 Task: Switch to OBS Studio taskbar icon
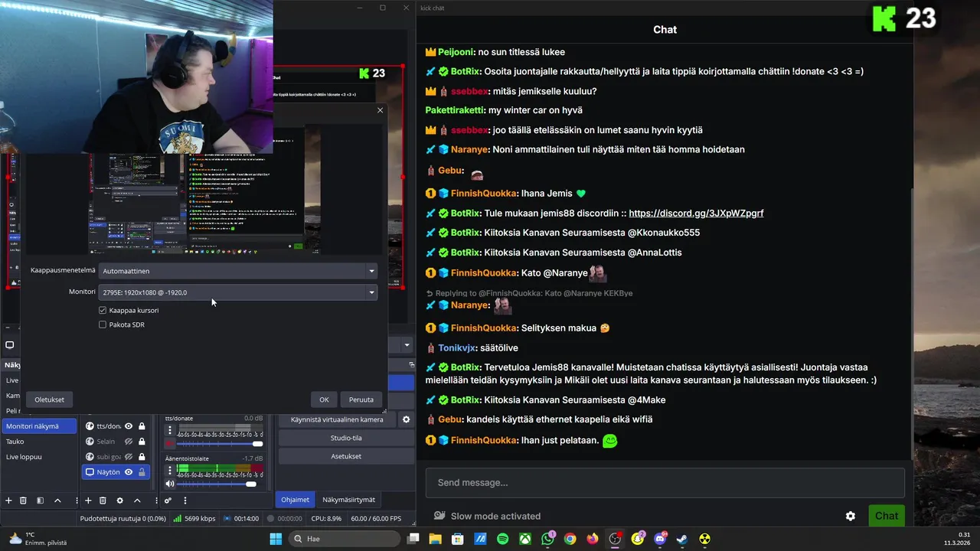click(x=615, y=539)
